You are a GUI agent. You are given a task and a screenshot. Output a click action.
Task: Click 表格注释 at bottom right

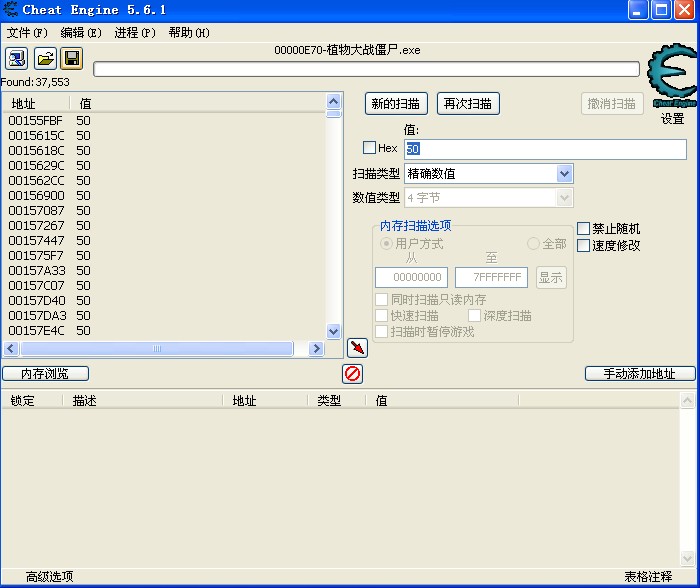pyautogui.click(x=648, y=577)
